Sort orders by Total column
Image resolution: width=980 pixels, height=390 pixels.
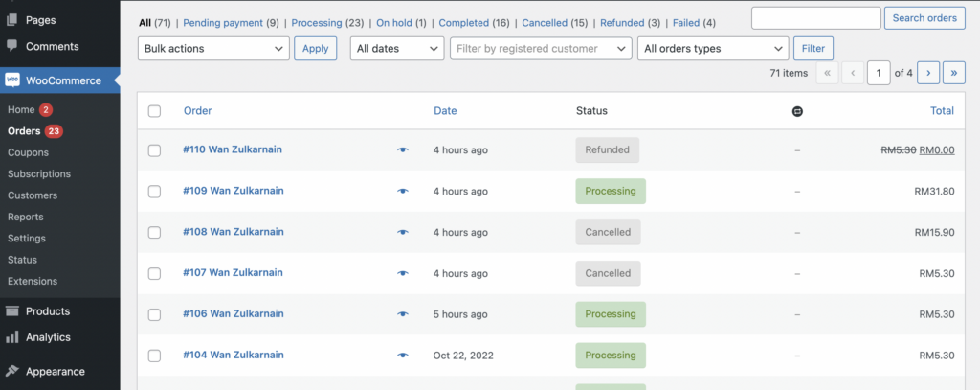[942, 111]
